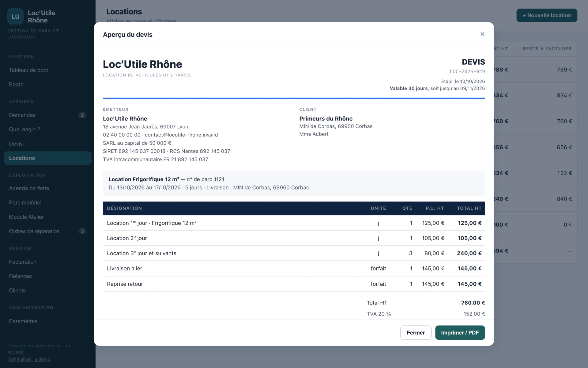Open Agenda de flotte
This screenshot has height=368, width=588.
tap(47, 188)
